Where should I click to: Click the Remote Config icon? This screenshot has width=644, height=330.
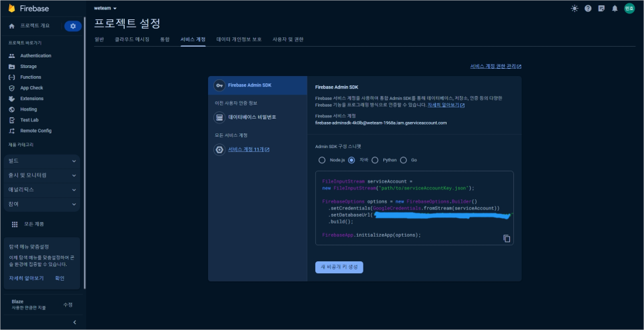(11, 131)
